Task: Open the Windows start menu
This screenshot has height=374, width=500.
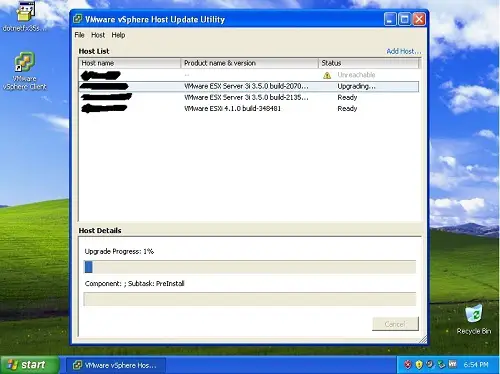Action: 30,365
